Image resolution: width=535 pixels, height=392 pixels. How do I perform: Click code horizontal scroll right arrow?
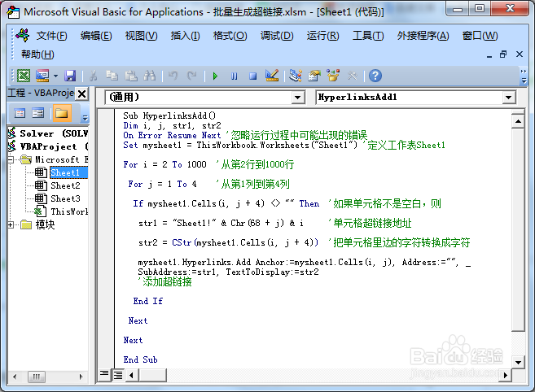pyautogui.click(x=506, y=375)
